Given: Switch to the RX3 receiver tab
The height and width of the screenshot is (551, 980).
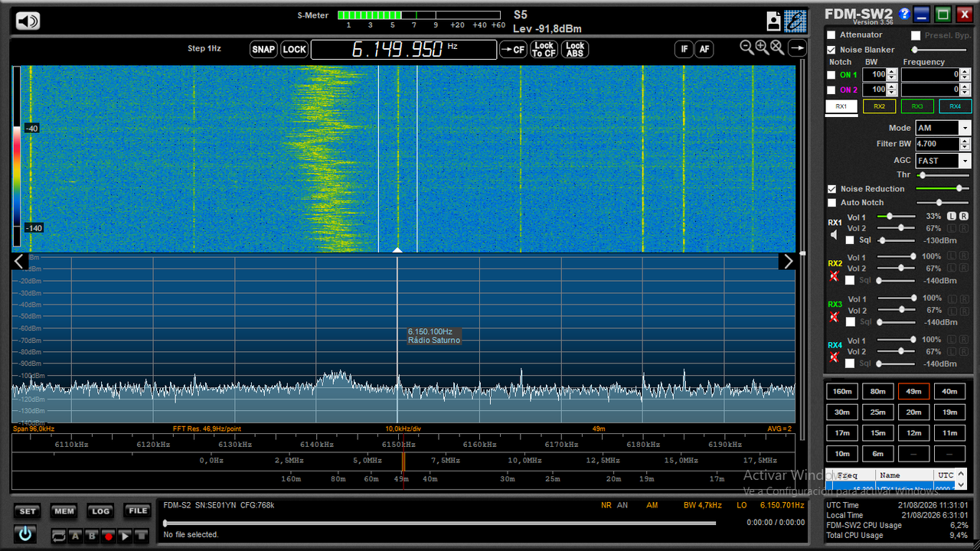Looking at the screenshot, I should pyautogui.click(x=917, y=106).
